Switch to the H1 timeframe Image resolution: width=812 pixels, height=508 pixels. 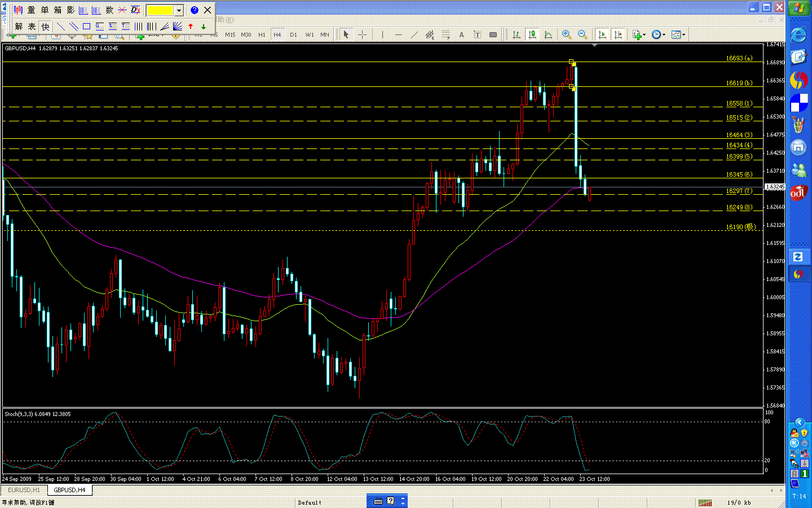coord(262,35)
